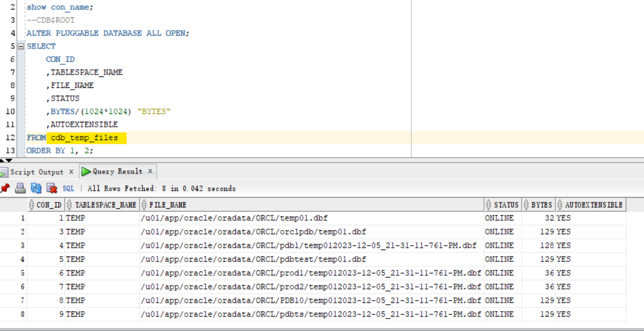Image resolution: width=644 pixels, height=331 pixels.
Task: Click the PDB10 temp file name cell
Action: [x=311, y=300]
